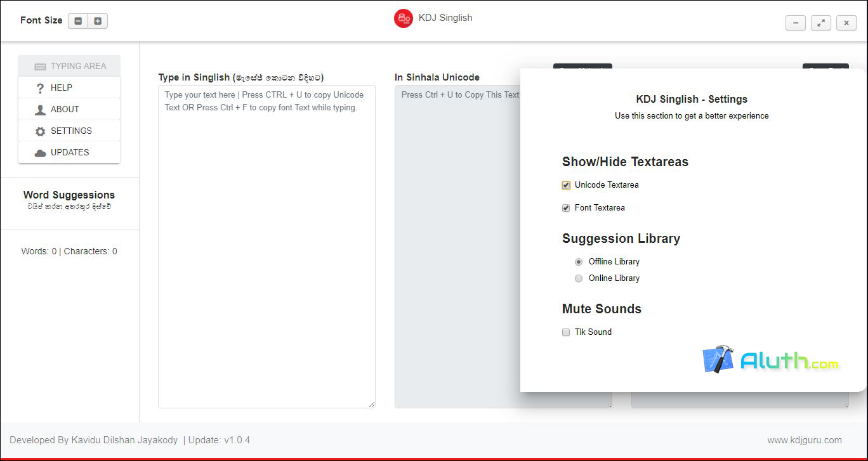Click the Word Suggestions heading

69,195
